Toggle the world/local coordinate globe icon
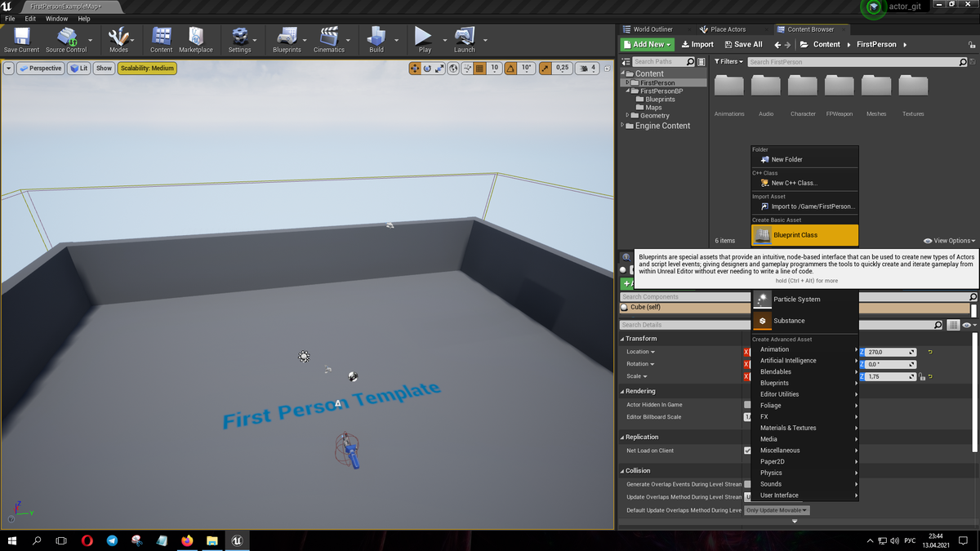The image size is (980, 551). (x=454, y=69)
